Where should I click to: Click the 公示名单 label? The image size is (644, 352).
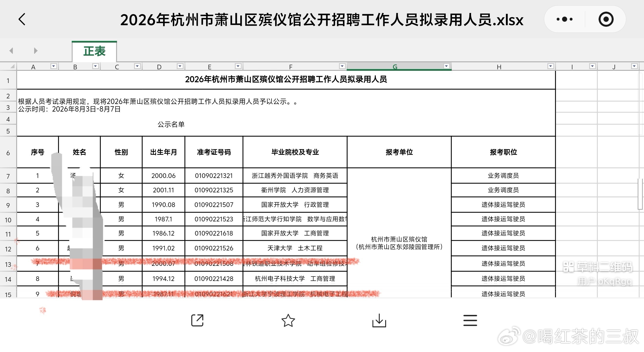coord(171,124)
